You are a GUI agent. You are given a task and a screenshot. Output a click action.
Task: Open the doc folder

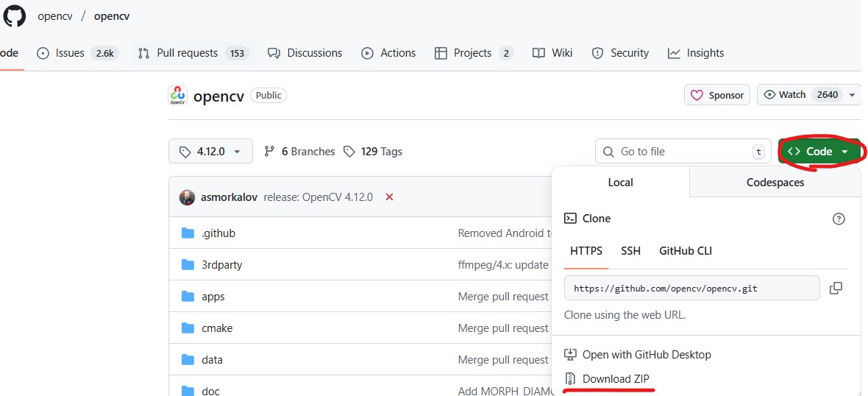(x=210, y=391)
